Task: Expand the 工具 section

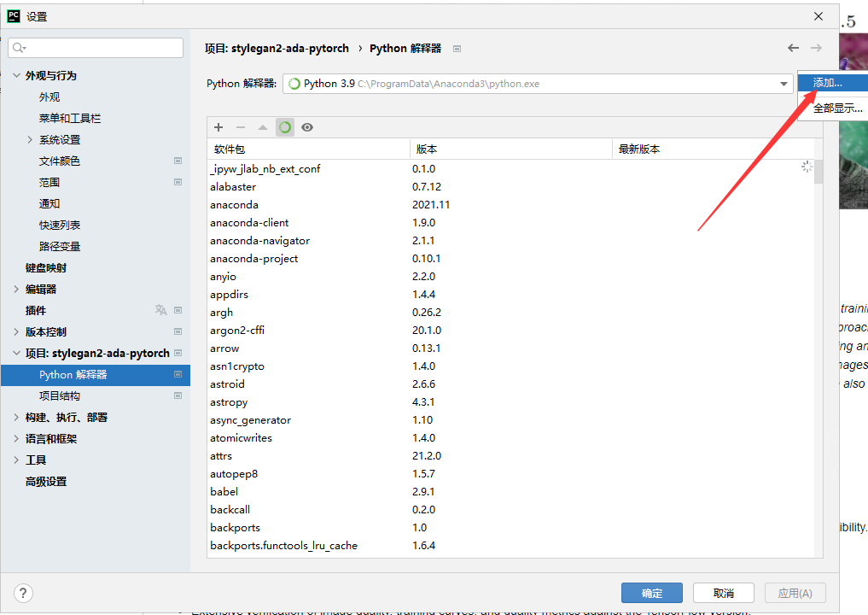Action: (x=16, y=460)
